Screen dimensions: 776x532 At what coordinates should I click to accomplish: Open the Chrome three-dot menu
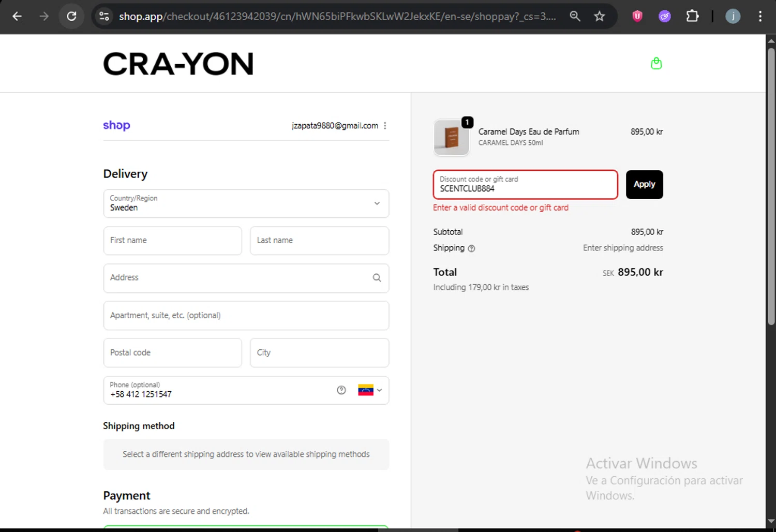[760, 17]
